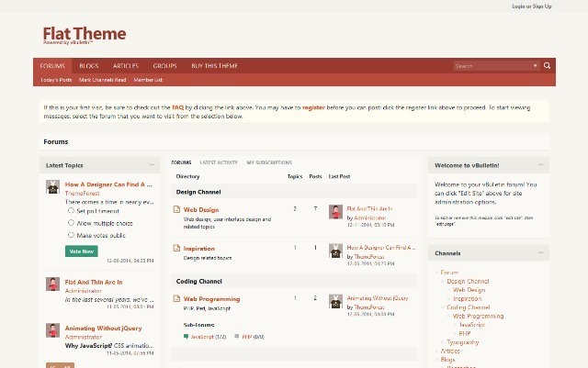Viewport: 588px width, 368px height.
Task: Collapse the Channels panel
Action: 540,253
